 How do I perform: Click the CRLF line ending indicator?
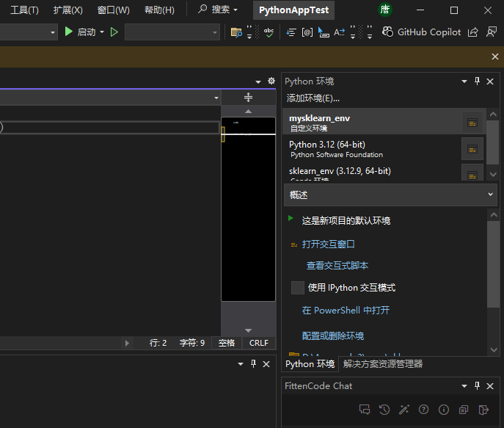(x=259, y=343)
